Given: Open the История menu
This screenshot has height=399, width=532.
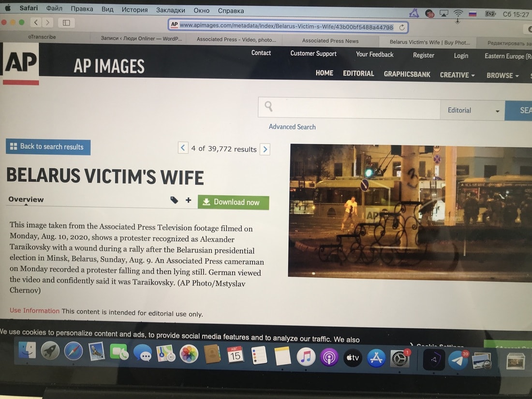Looking at the screenshot, I should tap(135, 10).
